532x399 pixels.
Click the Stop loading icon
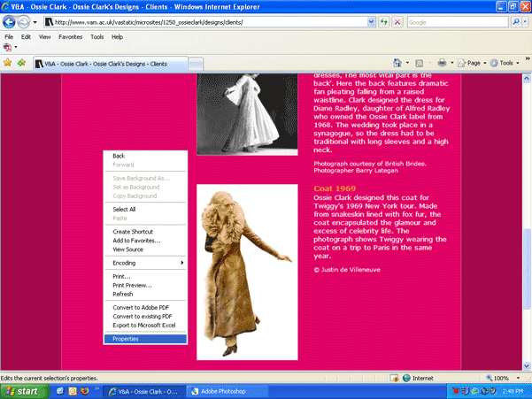397,21
